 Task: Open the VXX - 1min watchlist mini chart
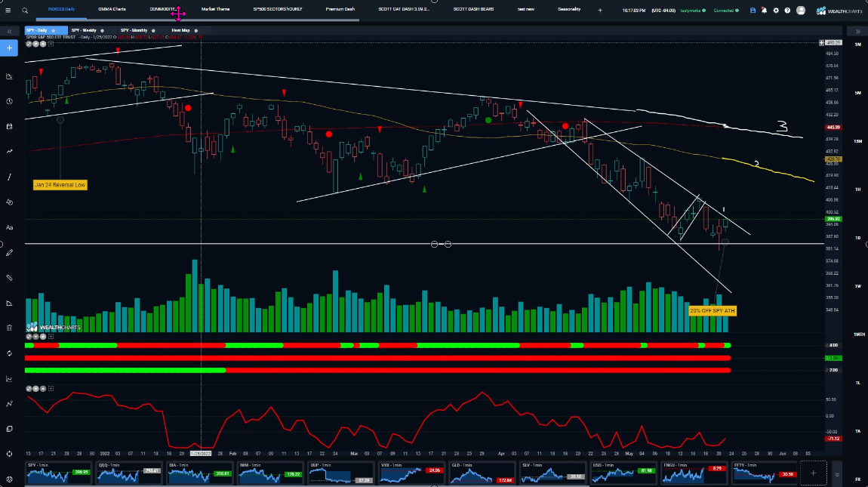[x=411, y=473]
